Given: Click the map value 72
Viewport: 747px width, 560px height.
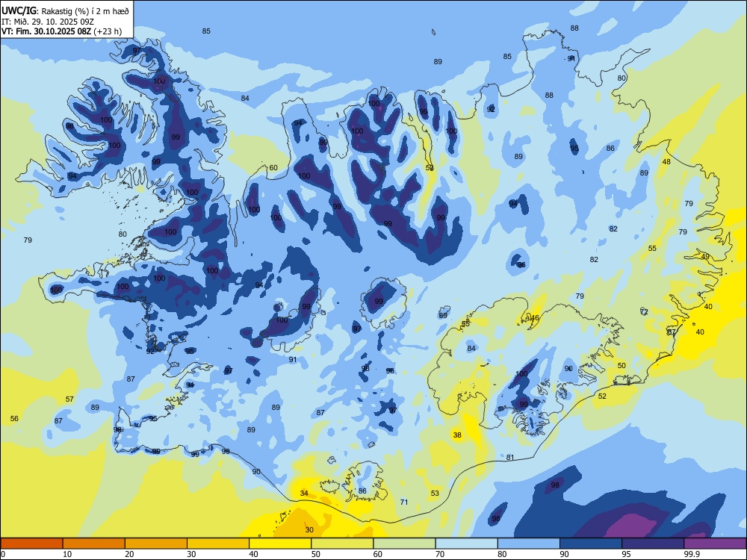Looking at the screenshot, I should [644, 312].
